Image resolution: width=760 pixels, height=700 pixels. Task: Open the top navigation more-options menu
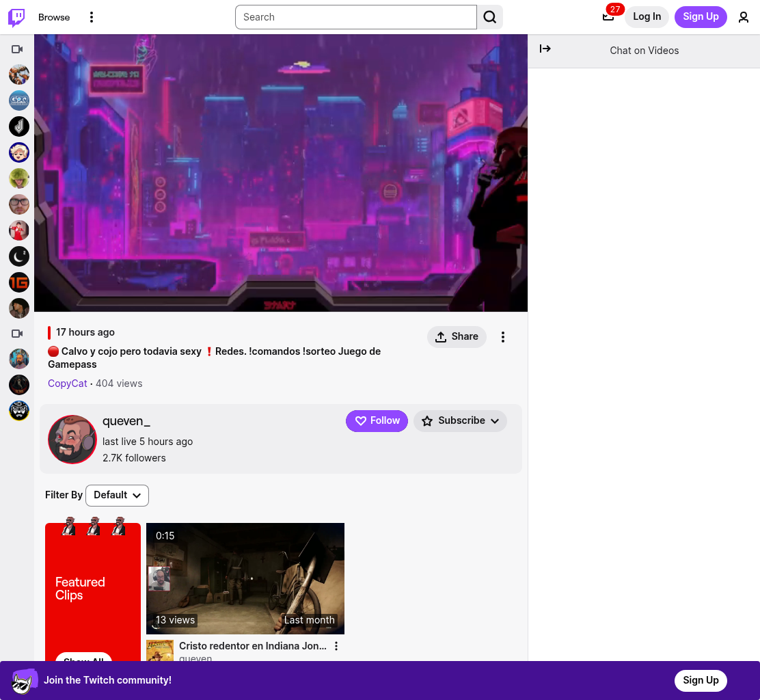tap(91, 17)
